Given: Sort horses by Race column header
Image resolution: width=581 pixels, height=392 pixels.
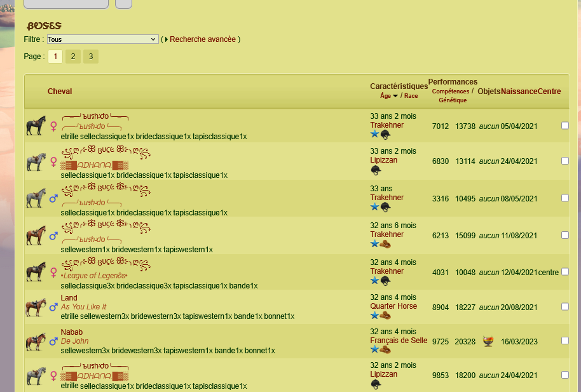Looking at the screenshot, I should [411, 96].
